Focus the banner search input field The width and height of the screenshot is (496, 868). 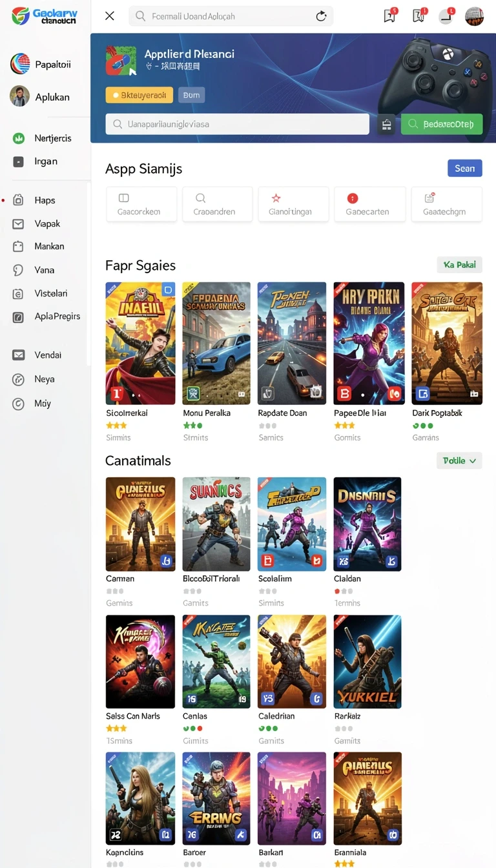pos(238,124)
